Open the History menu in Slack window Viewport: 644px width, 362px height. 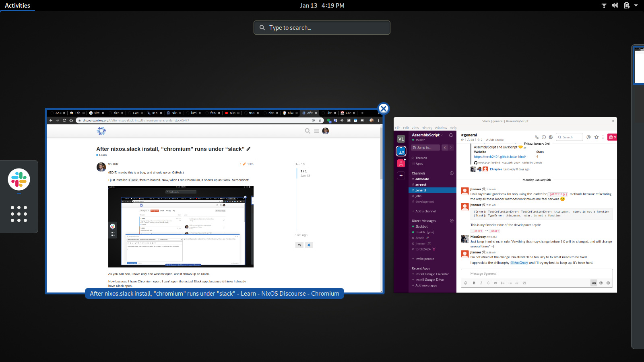(x=427, y=128)
